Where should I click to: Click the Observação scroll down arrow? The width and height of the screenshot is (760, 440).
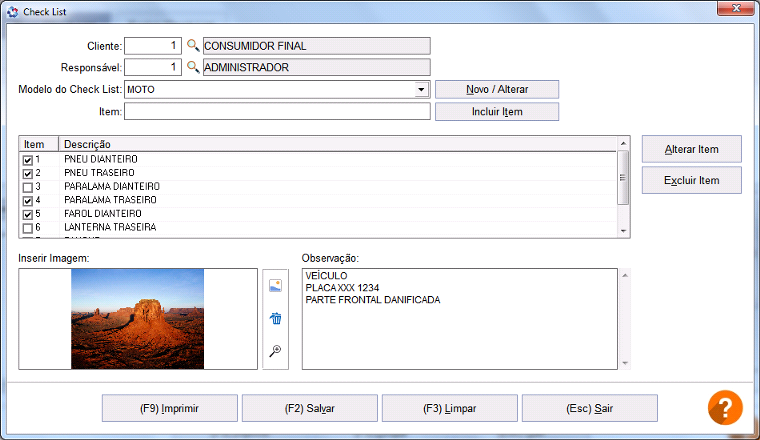coord(625,363)
